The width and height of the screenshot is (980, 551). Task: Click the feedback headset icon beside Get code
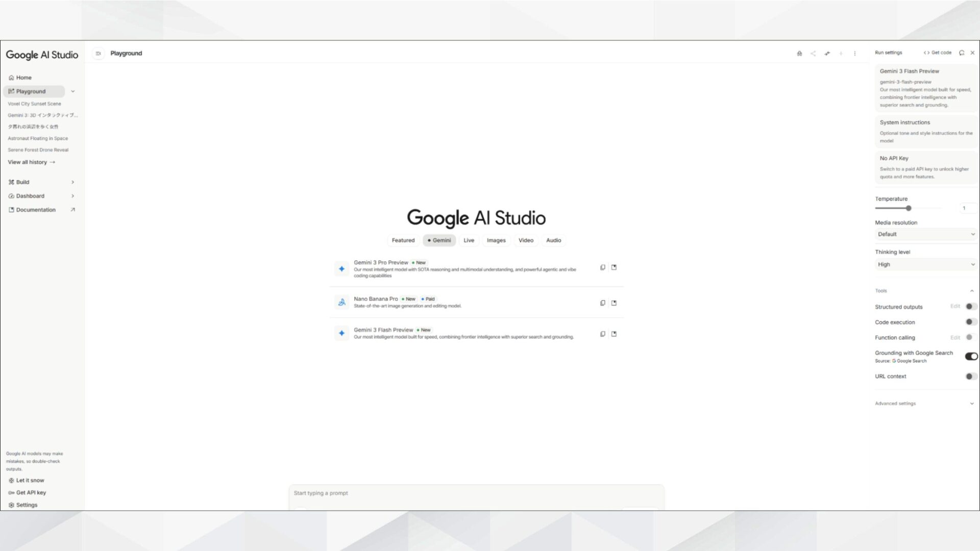pyautogui.click(x=962, y=53)
